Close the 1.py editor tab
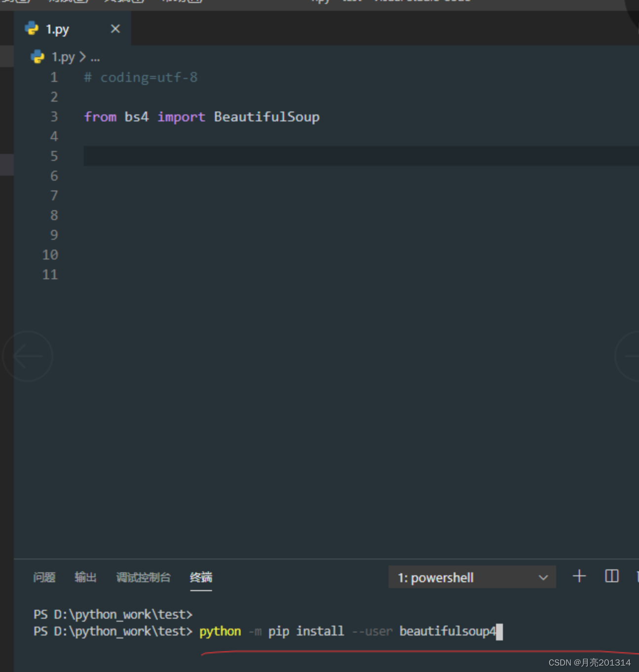 [x=115, y=29]
